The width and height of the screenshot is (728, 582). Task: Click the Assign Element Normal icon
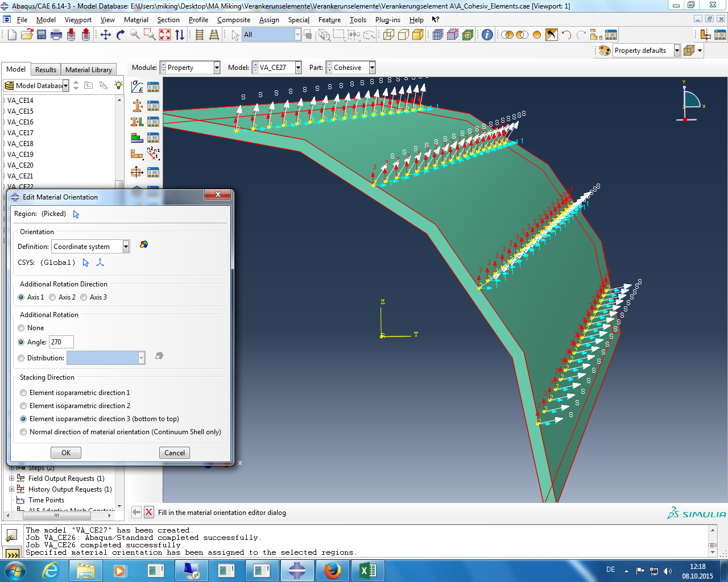tap(153, 154)
